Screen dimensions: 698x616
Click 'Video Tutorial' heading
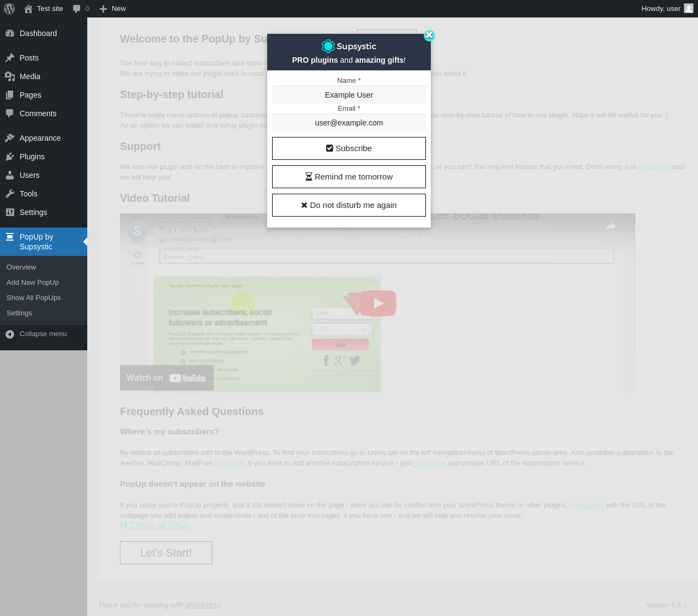click(x=155, y=199)
